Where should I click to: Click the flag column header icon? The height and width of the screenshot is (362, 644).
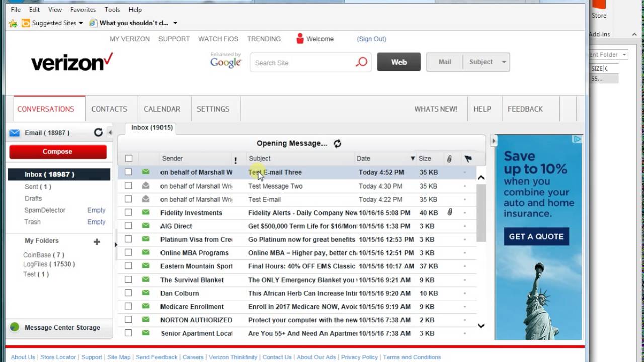(468, 159)
